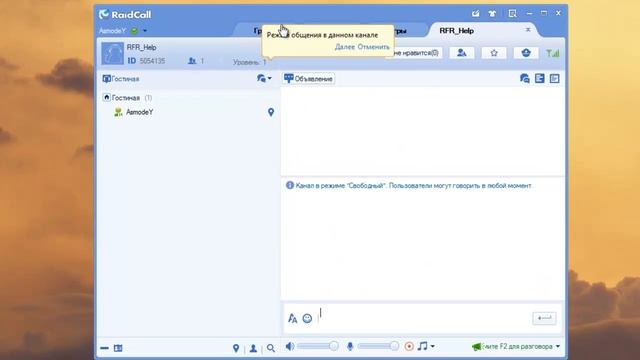Image resolution: width=640 pixels, height=360 pixels.
Task: Click the member count icon
Action: pyautogui.click(x=192, y=61)
